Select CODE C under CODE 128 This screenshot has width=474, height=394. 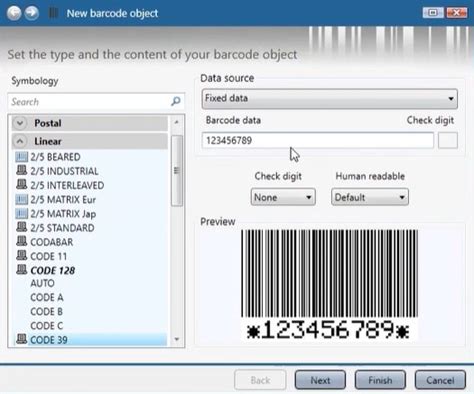pos(46,326)
